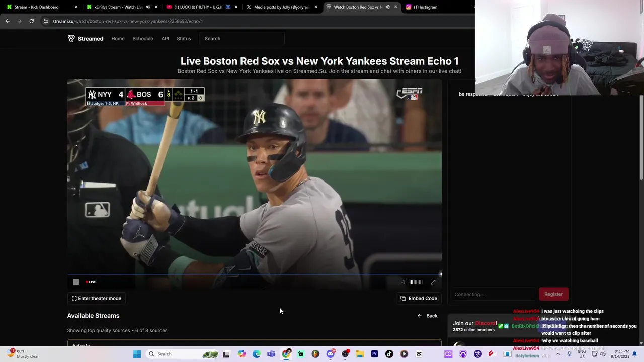This screenshot has width=644, height=362.
Task: Open the Status page
Action: (184, 39)
